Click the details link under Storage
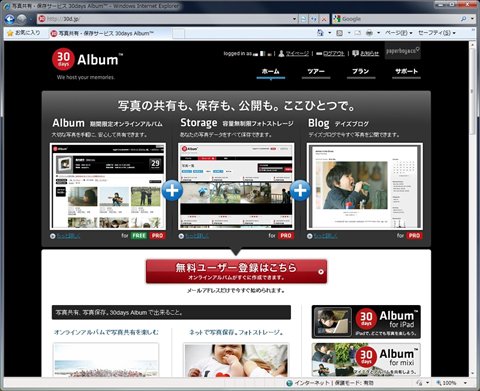This screenshot has width=480, height=391. click(196, 236)
